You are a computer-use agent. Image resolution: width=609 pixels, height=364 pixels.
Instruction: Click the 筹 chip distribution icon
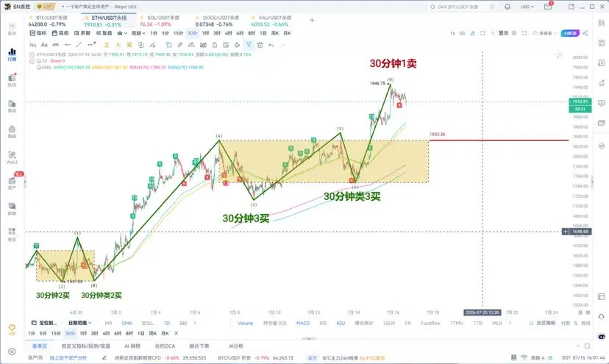point(129,45)
